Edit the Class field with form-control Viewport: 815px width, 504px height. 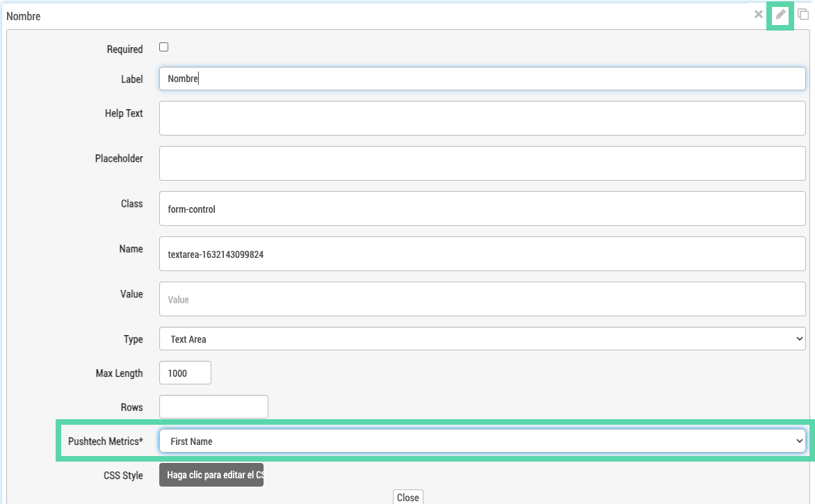click(483, 209)
